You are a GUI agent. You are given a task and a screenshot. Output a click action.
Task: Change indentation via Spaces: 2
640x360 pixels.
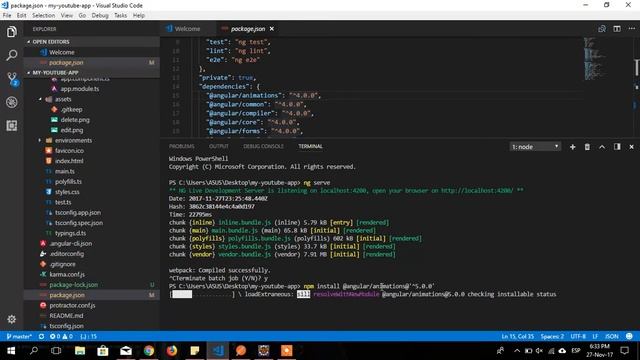point(552,336)
